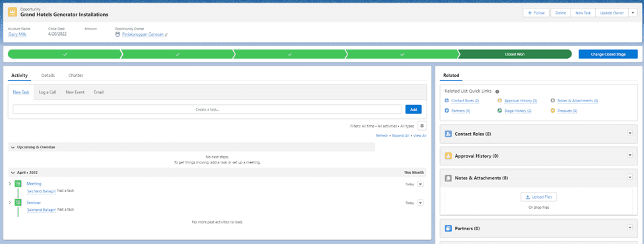Image resolution: width=644 pixels, height=244 pixels.
Task: Open the Notes & Attachments card dropdown menu
Action: (630, 177)
